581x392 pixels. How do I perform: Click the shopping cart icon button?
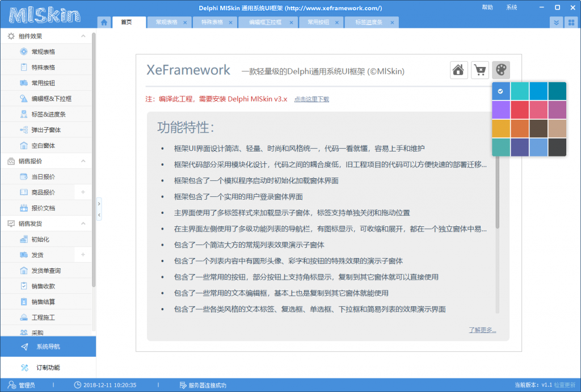point(480,70)
